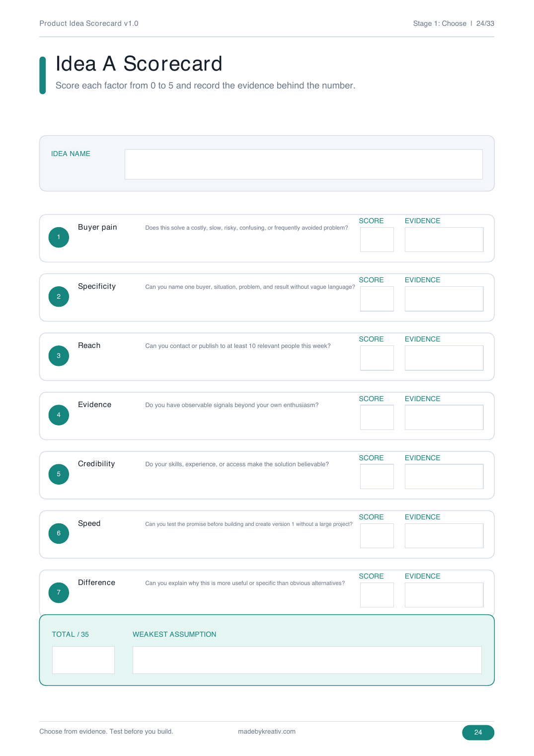Select the number 5 circle for Credibility

59,474
